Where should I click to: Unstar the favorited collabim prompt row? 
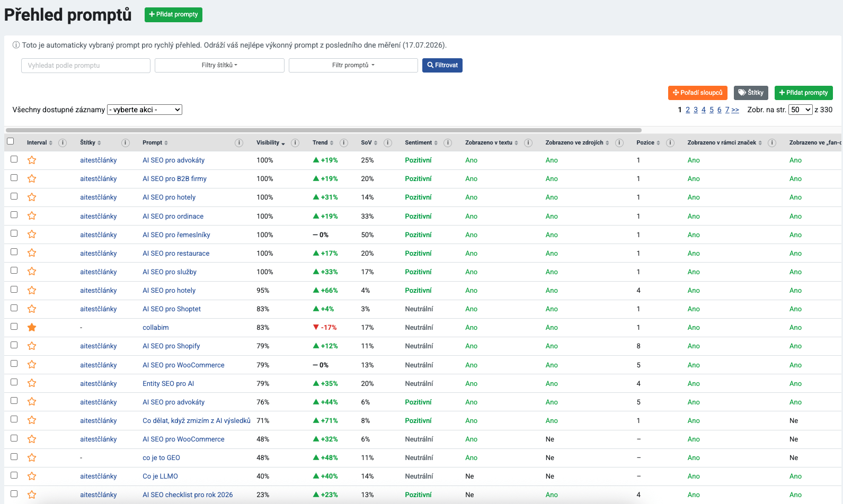32,327
